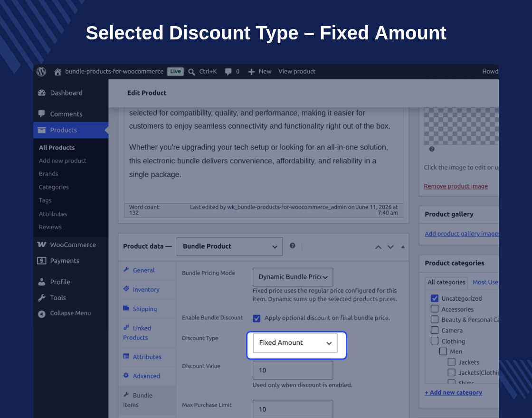
Task: Click Add product gallery images link
Action: [x=461, y=234]
